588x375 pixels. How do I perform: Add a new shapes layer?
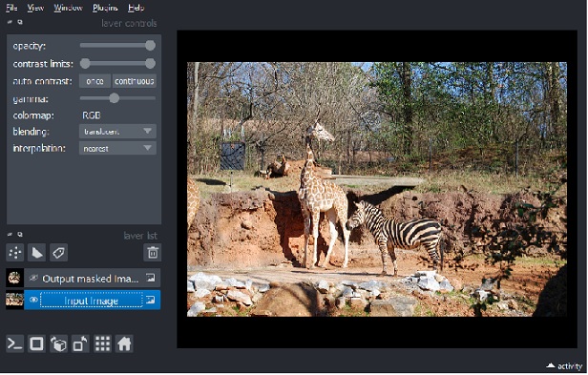coord(36,253)
